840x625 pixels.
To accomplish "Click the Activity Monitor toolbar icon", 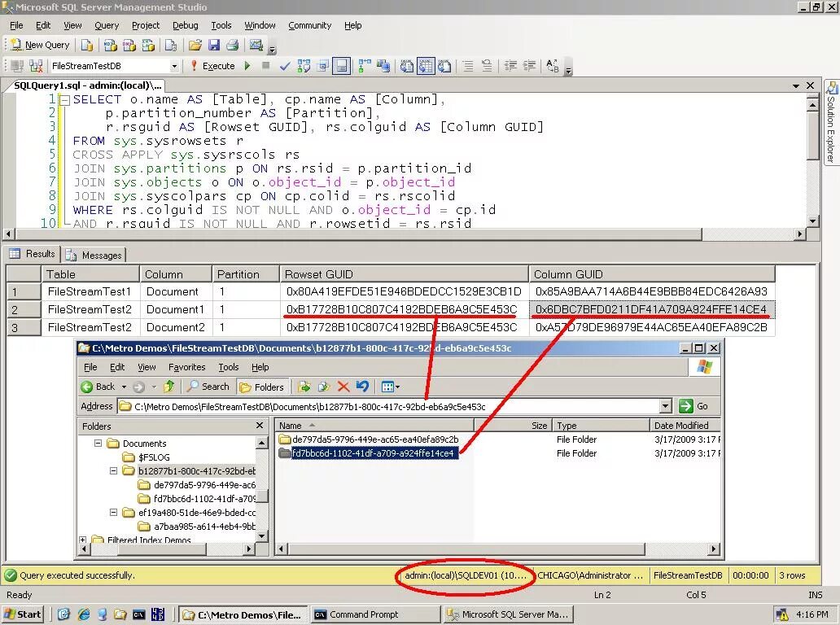I will (256, 45).
